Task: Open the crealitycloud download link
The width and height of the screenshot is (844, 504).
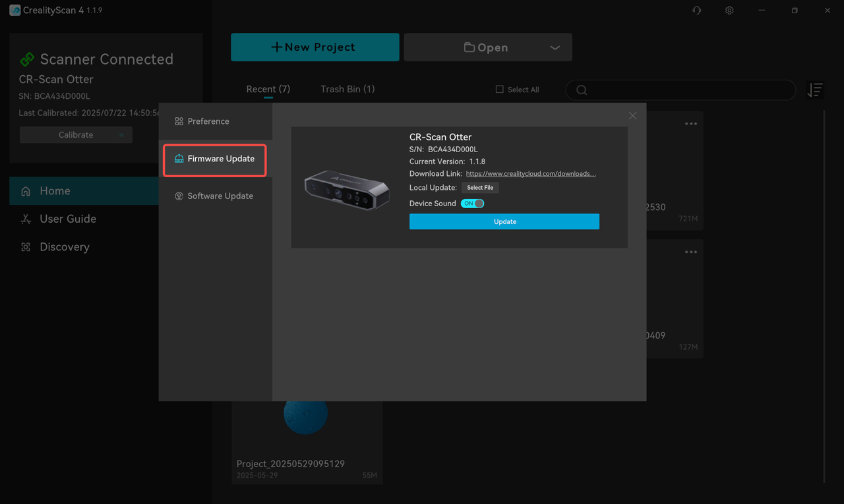Action: tap(530, 174)
